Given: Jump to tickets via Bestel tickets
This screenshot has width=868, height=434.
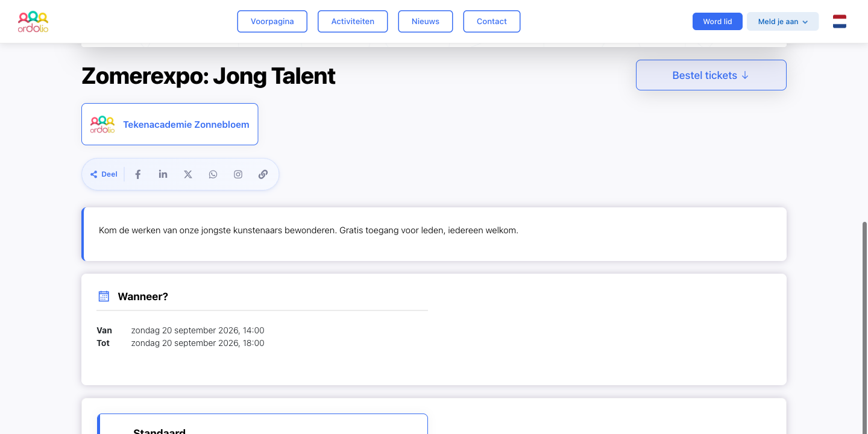Looking at the screenshot, I should pos(711,75).
